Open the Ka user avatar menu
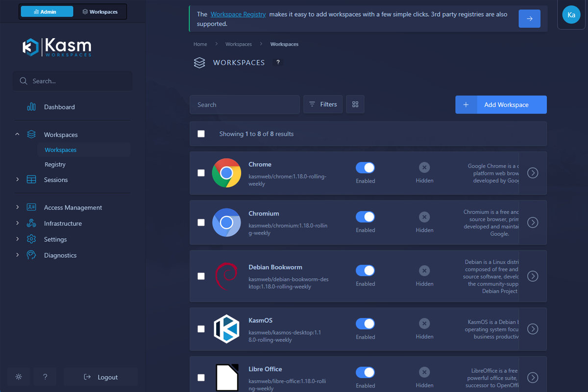 tap(571, 15)
